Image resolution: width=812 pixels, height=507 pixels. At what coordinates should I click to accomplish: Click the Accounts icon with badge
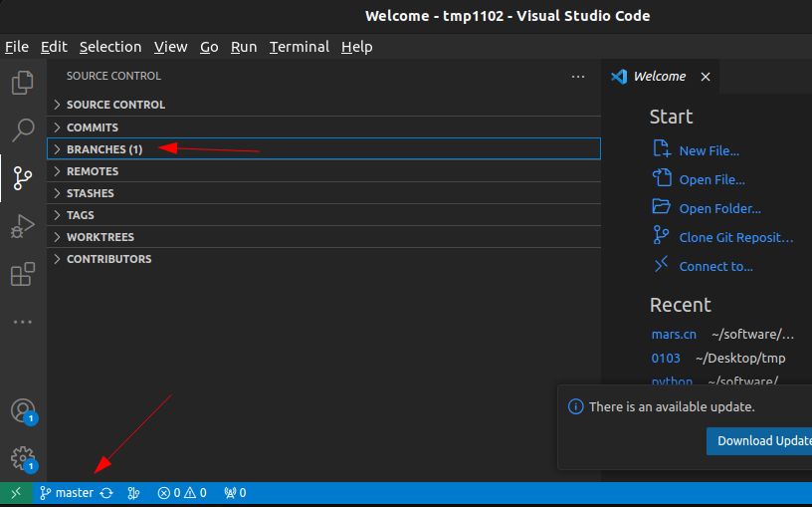coord(22,410)
